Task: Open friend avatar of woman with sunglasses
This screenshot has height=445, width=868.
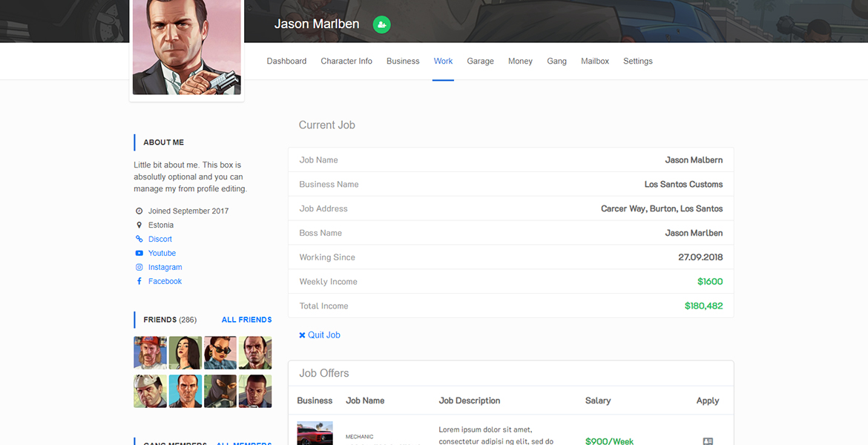Action: 220,352
